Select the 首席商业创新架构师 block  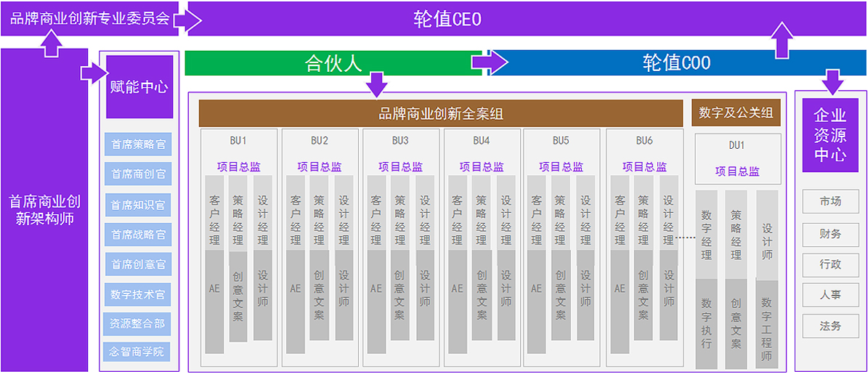point(44,210)
